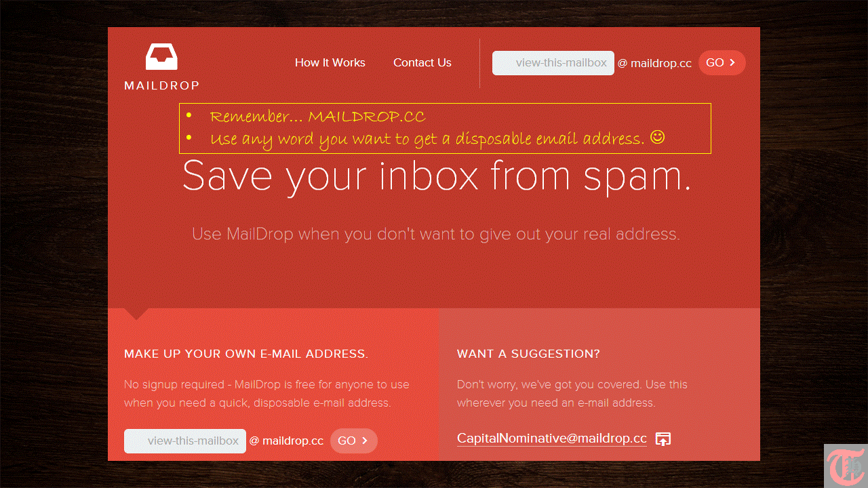This screenshot has height=488, width=868.
Task: Click the Save your inbox from spam headline
Action: pyautogui.click(x=437, y=176)
